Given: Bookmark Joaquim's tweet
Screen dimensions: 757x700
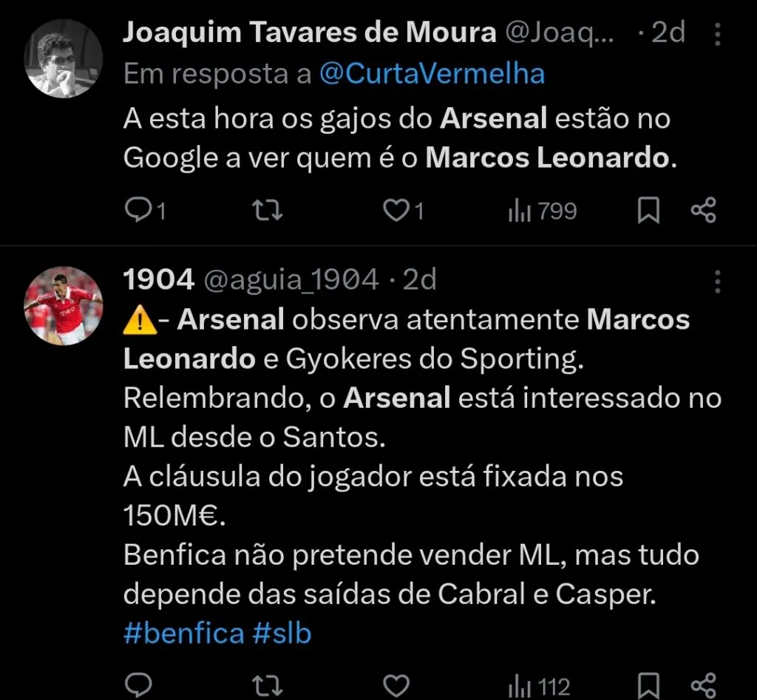Looking at the screenshot, I should (x=647, y=211).
